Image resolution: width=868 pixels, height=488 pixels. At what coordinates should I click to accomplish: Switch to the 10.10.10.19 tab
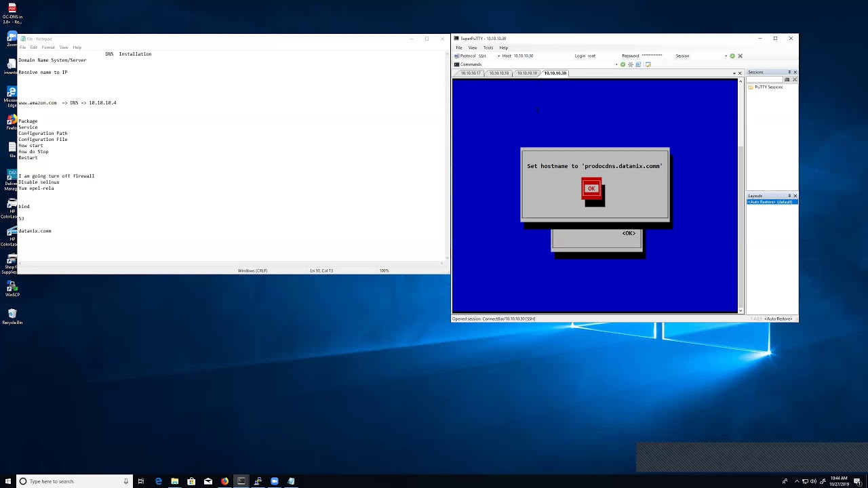tap(527, 73)
